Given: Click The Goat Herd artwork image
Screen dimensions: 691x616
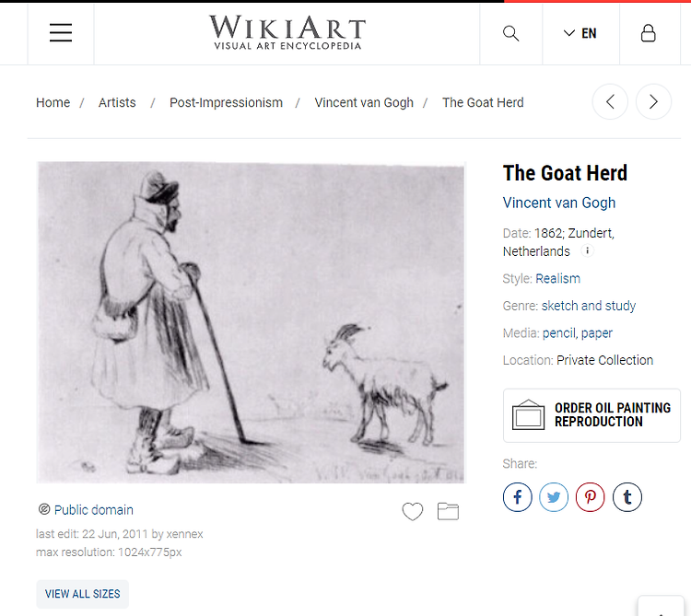Looking at the screenshot, I should tap(252, 322).
